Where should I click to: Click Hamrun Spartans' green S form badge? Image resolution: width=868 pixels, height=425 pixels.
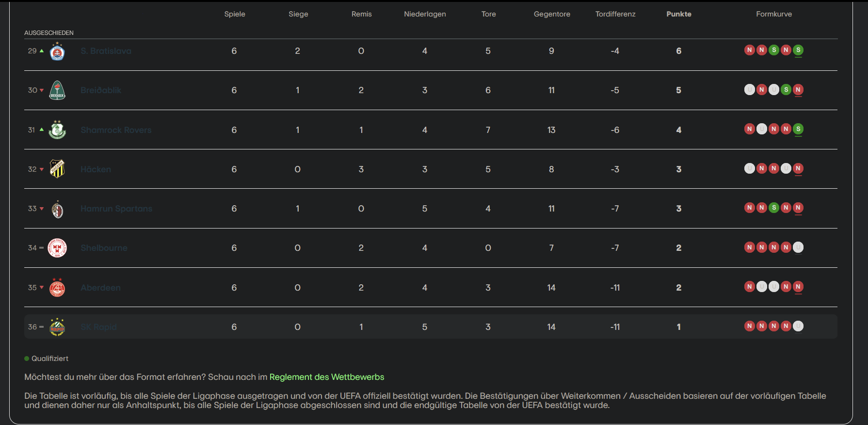(x=774, y=208)
